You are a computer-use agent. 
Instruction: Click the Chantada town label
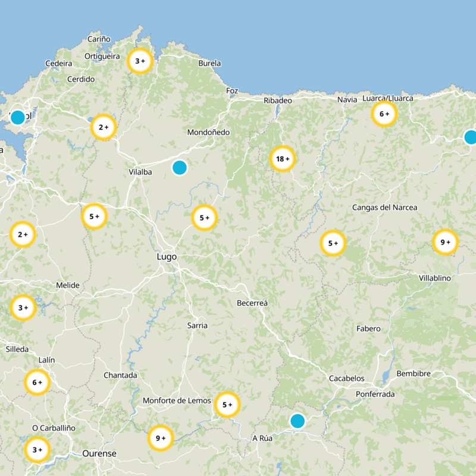click(120, 375)
